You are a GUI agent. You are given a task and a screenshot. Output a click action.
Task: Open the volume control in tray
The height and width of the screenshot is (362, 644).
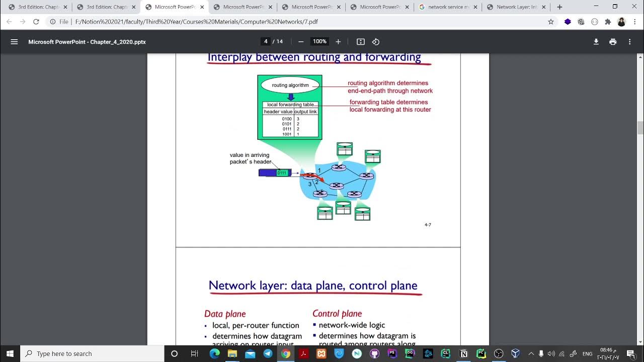tap(551, 353)
